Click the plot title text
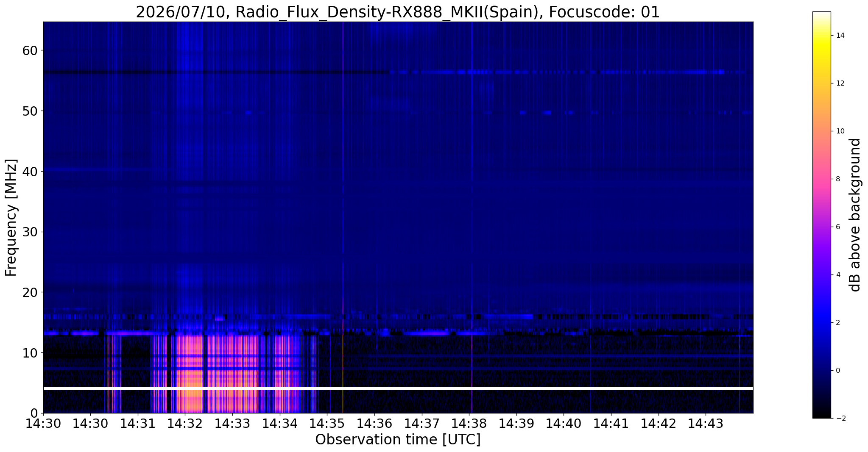The height and width of the screenshot is (452, 868). 398,12
